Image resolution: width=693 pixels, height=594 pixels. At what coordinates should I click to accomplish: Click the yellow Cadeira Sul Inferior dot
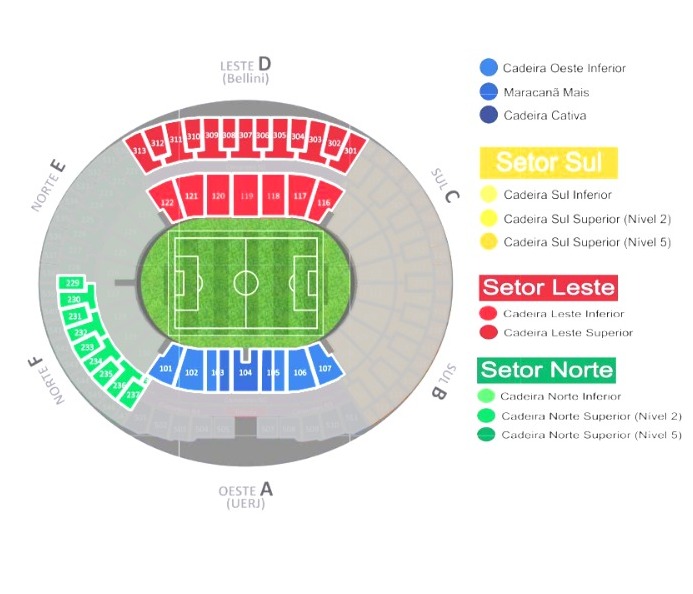[488, 195]
